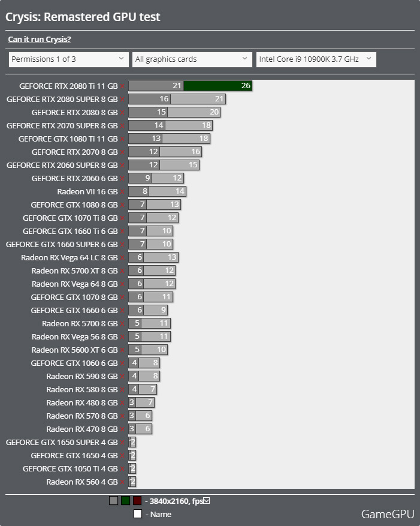Select the Radeon RX 5700 XT 8 GB label
Viewport: 420px width, 526px height.
click(x=74, y=271)
